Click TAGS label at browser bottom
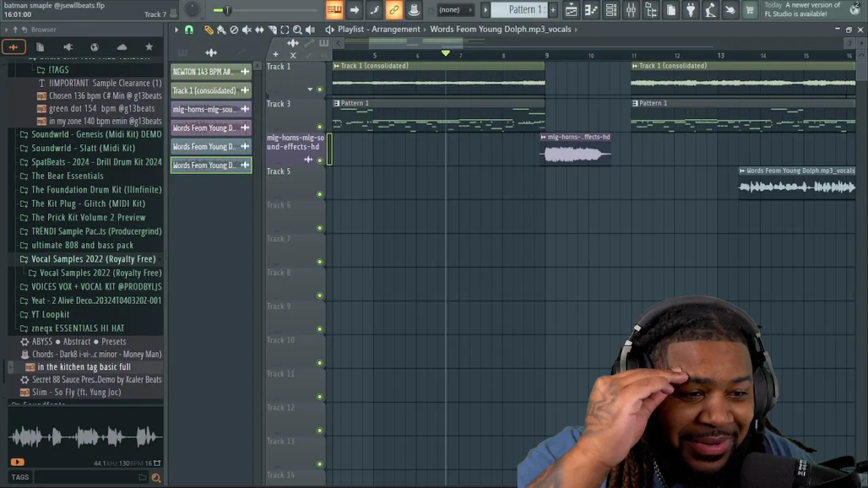This screenshot has width=868, height=488. (x=20, y=477)
